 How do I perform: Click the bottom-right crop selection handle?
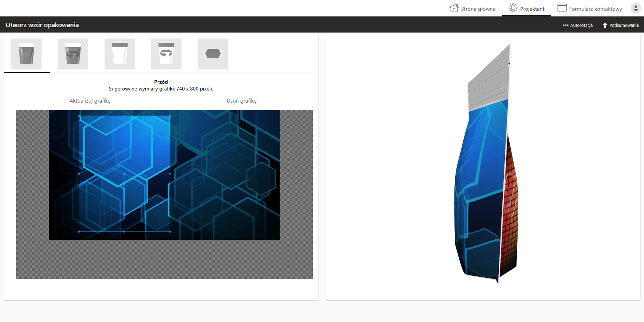point(170,232)
